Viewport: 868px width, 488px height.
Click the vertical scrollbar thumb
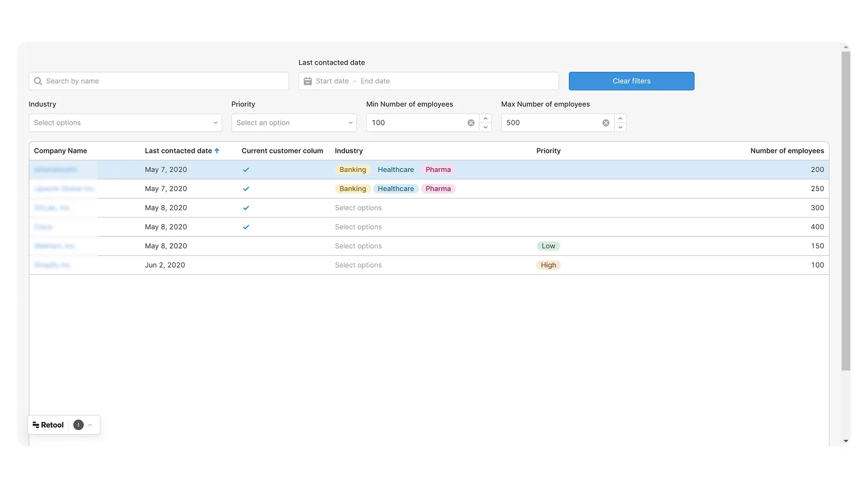click(846, 211)
